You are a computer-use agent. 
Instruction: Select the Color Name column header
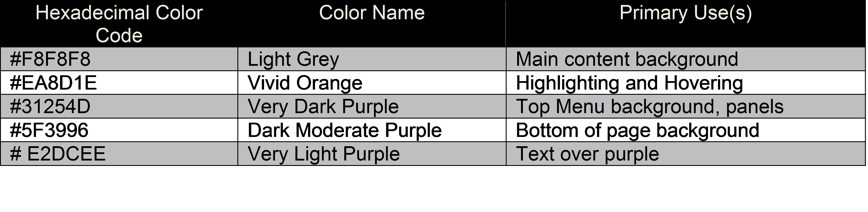372,13
